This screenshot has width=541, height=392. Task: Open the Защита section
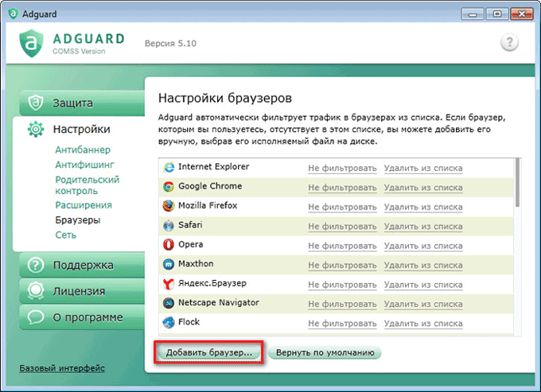pyautogui.click(x=82, y=103)
